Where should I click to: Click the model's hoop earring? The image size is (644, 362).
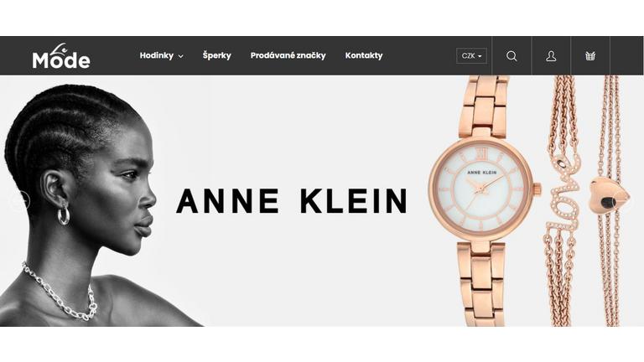63,215
